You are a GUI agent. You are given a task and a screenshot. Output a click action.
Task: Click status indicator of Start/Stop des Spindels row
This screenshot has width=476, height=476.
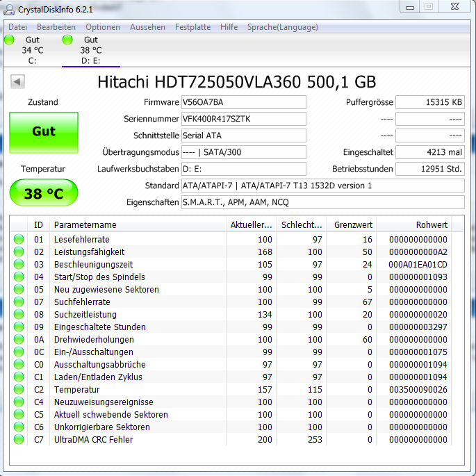19,277
